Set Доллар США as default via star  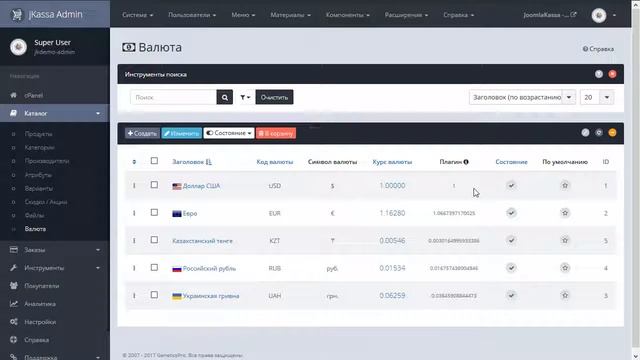(565, 185)
